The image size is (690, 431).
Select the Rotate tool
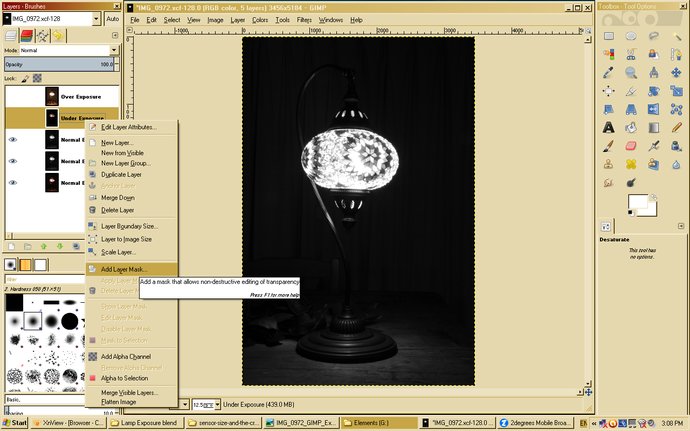653,91
